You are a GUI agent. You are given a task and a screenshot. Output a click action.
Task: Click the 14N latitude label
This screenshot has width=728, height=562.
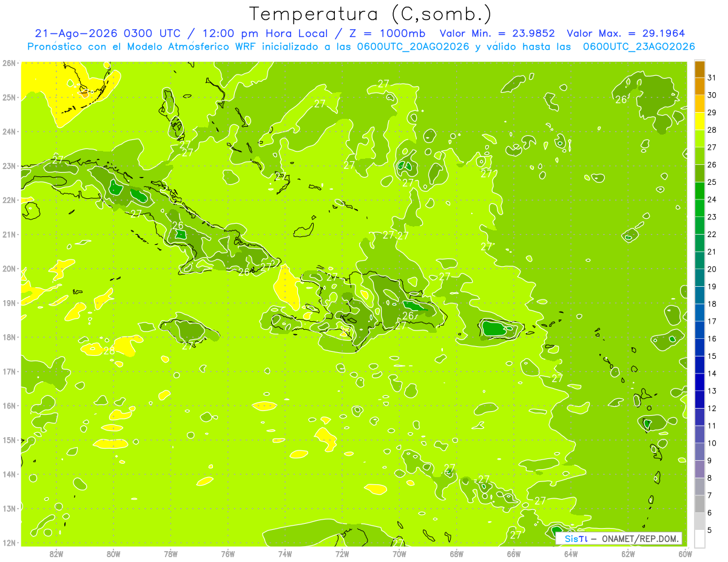coord(8,474)
